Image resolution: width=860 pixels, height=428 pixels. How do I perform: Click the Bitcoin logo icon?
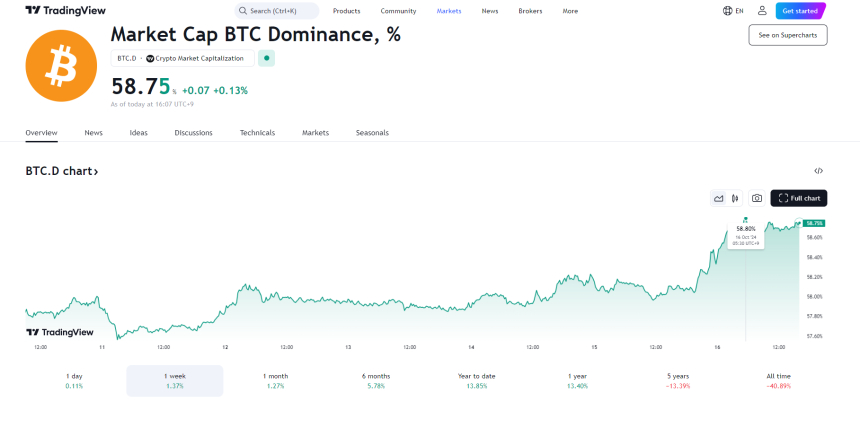pos(62,66)
